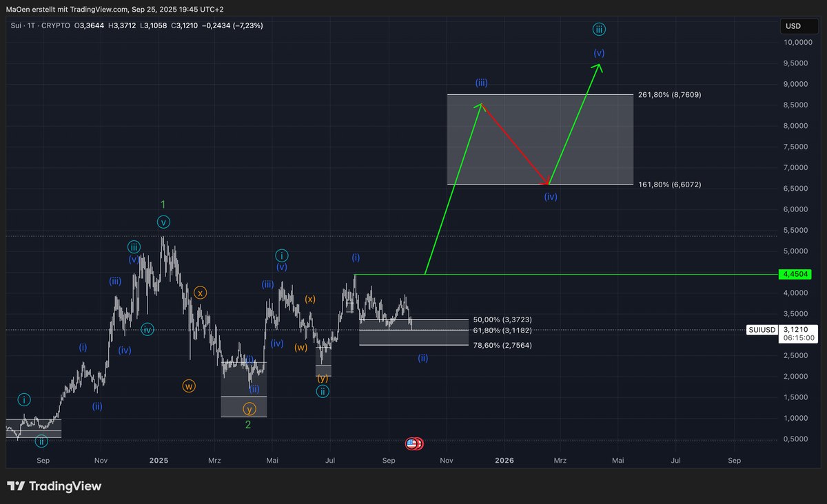This screenshot has height=504, width=827.
Task: Click the 10,0000 price scale value
Action: (x=797, y=43)
